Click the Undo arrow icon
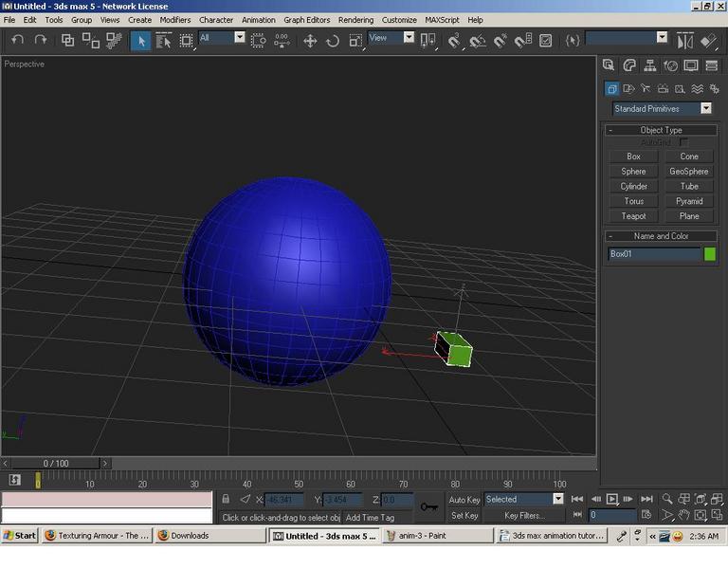This screenshot has height=569, width=728. (x=18, y=40)
